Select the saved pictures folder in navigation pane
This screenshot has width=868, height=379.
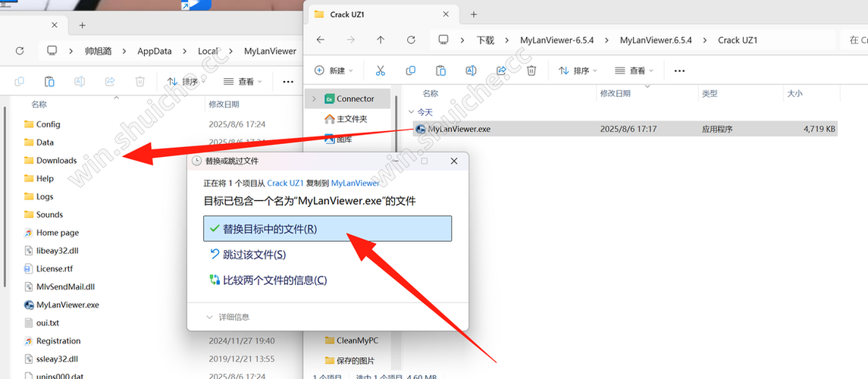pos(350,361)
